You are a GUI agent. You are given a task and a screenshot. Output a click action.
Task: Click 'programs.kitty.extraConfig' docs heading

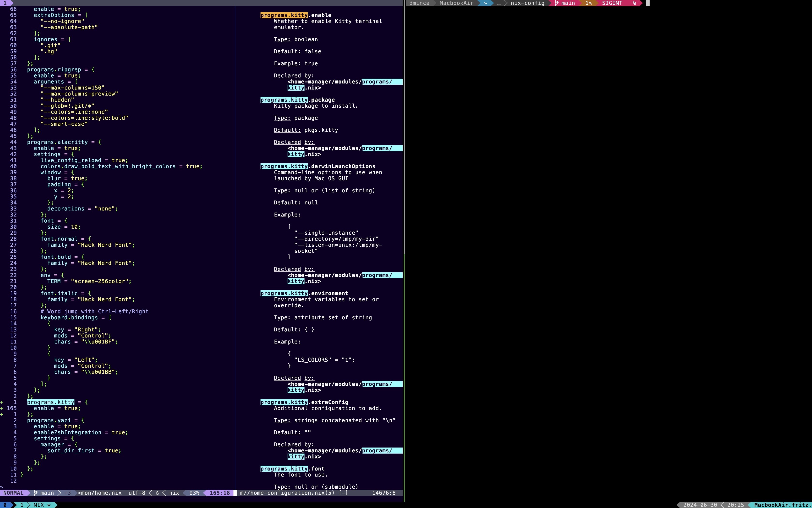(x=304, y=402)
